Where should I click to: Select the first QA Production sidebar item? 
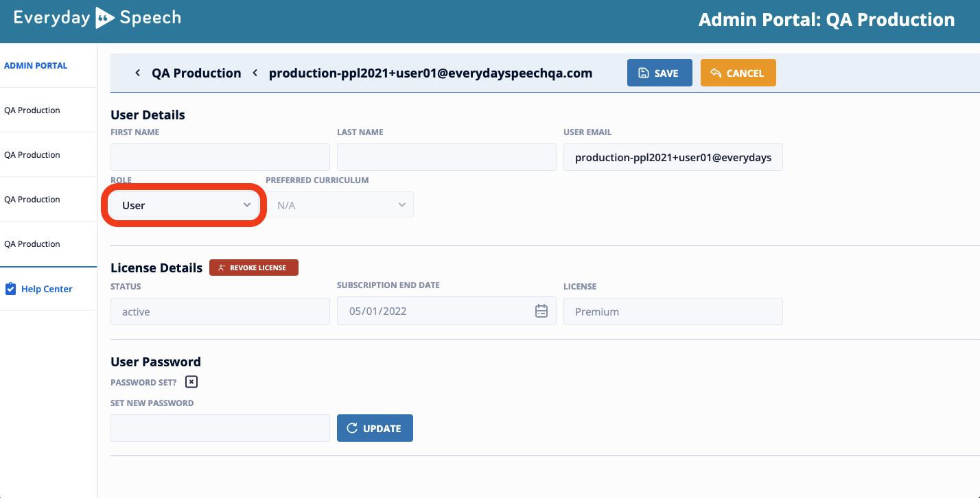[x=32, y=110]
